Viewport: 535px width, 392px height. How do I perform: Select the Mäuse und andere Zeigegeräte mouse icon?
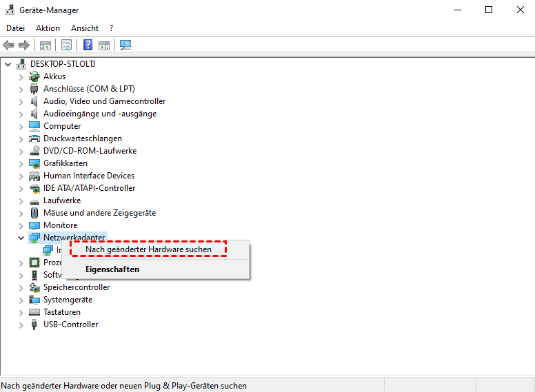(34, 213)
